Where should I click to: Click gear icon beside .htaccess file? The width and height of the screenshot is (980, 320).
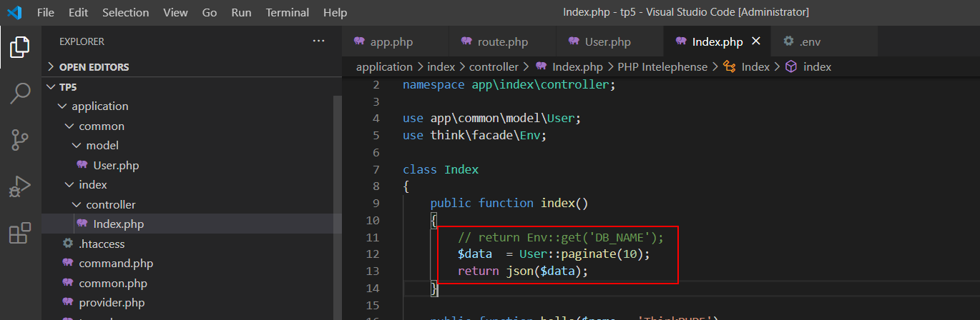tap(68, 244)
